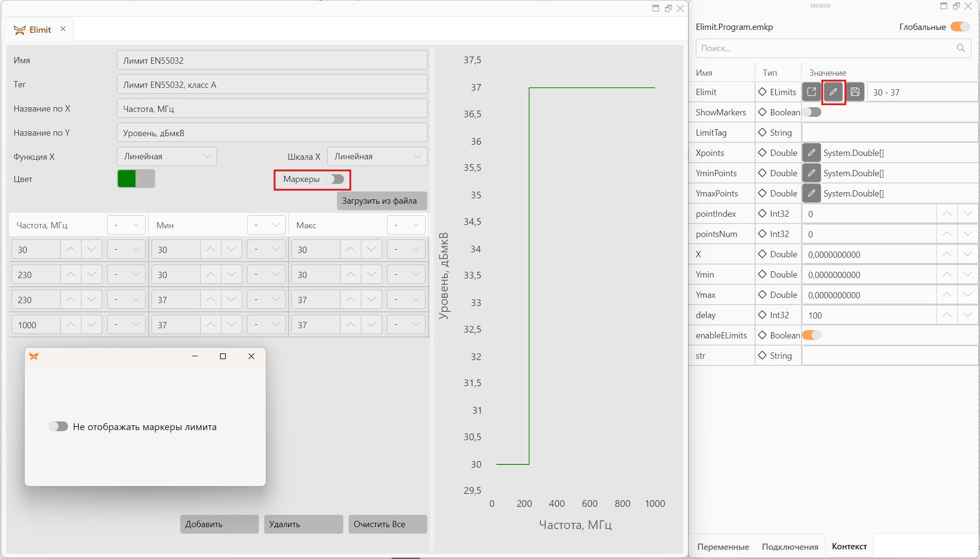Increase pointIndex value with up arrow
980x559 pixels.
pos(947,213)
